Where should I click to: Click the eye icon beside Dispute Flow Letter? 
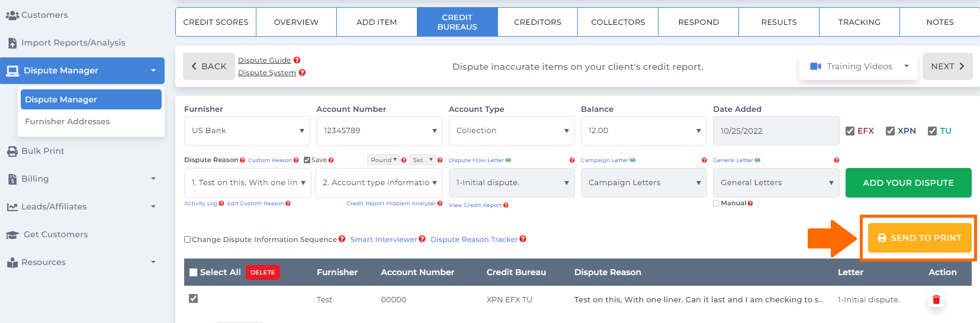(508, 160)
